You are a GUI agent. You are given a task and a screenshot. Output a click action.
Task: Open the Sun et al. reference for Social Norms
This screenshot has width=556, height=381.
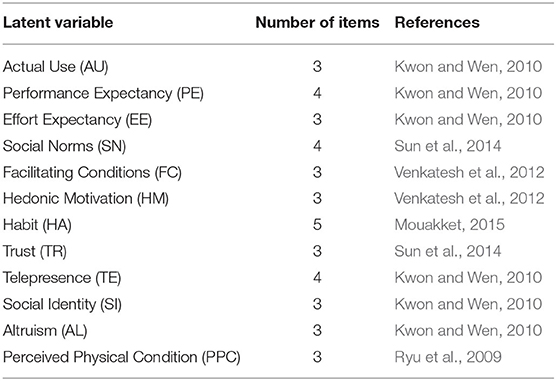pos(447,146)
